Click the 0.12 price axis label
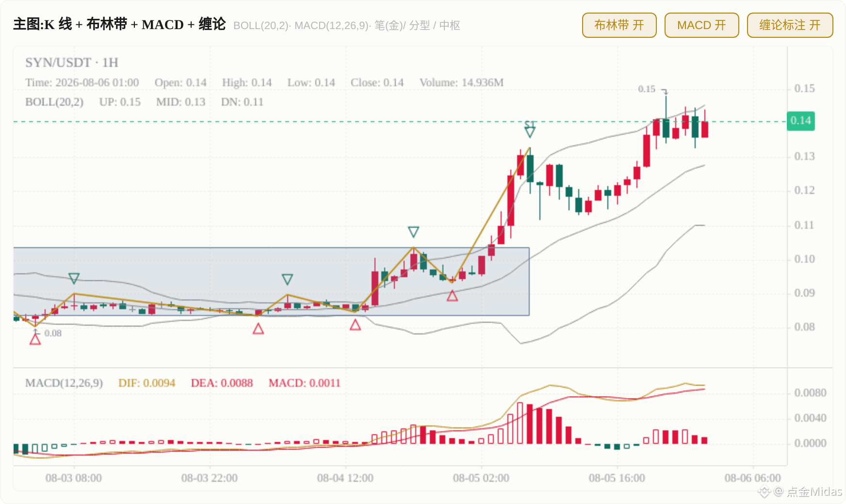This screenshot has height=504, width=846. [x=804, y=190]
